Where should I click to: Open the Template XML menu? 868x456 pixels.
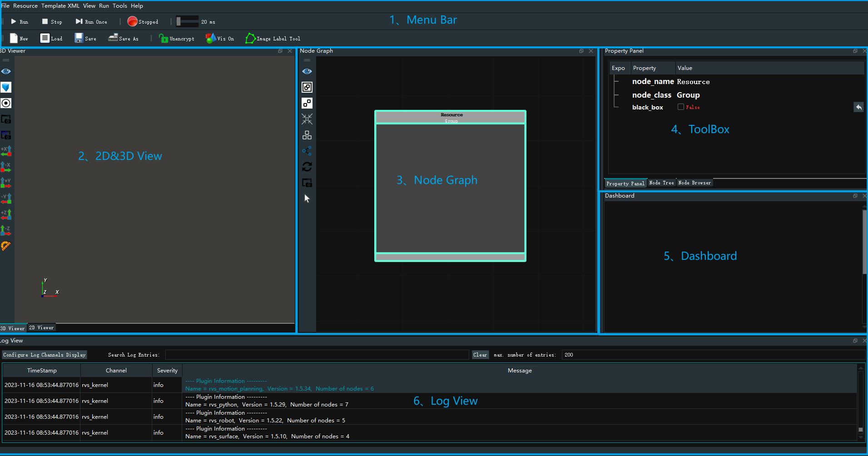click(x=60, y=6)
